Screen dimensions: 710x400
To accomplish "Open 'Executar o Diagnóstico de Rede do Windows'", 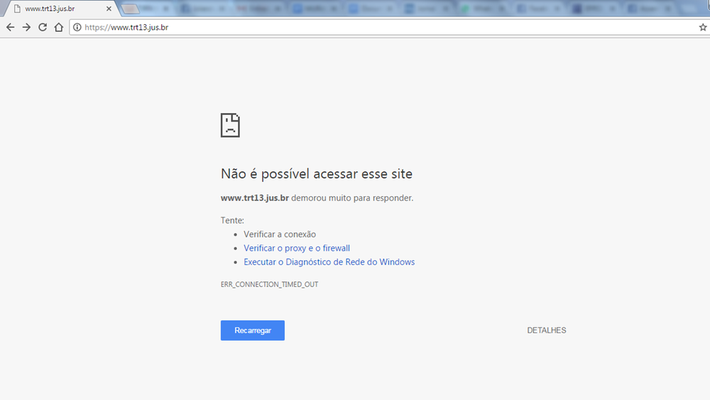I will click(329, 262).
